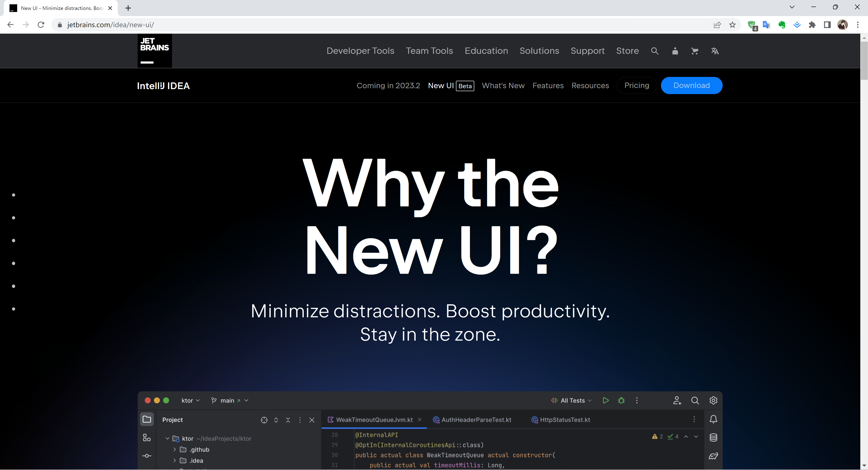Image resolution: width=868 pixels, height=470 pixels.
Task: Click the collapse all icon in Project panel
Action: click(288, 420)
